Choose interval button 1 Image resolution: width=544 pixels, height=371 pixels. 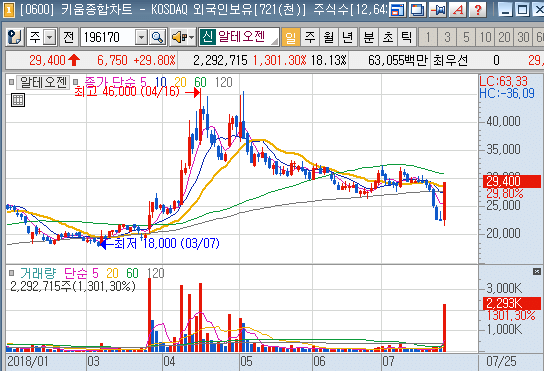click(x=428, y=37)
